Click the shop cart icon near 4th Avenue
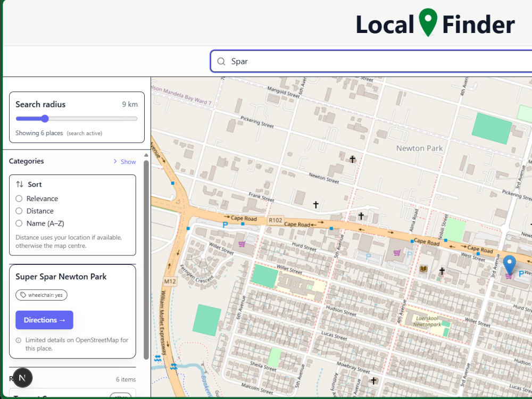The image size is (532, 399). 397,253
